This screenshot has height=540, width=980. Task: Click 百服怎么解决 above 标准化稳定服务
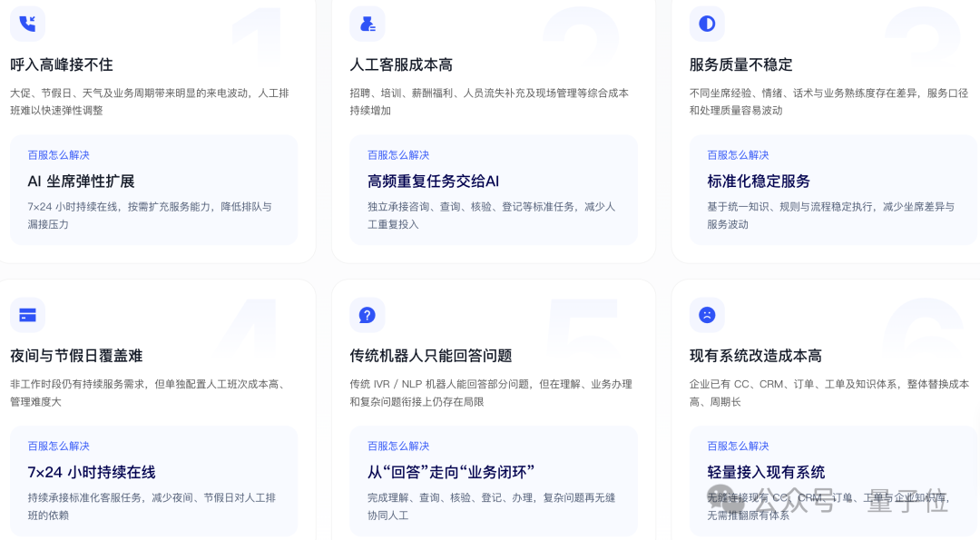point(738,155)
